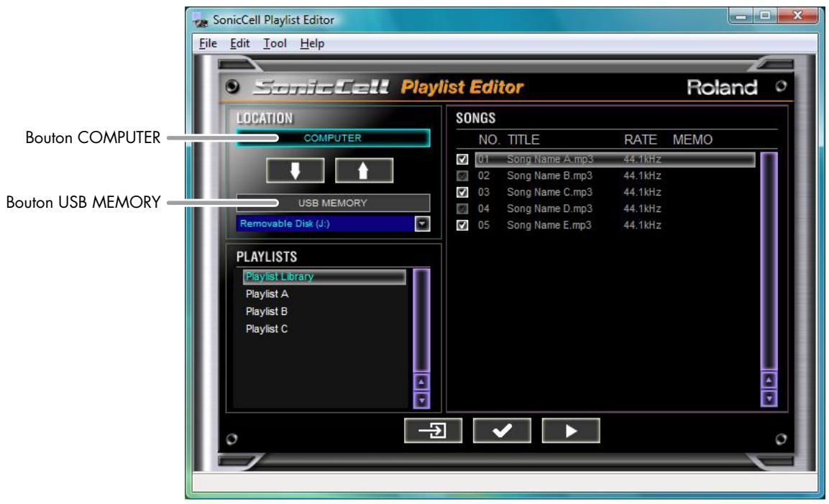The width and height of the screenshot is (829, 504).
Task: Select Playlist A in the list
Action: click(x=267, y=294)
